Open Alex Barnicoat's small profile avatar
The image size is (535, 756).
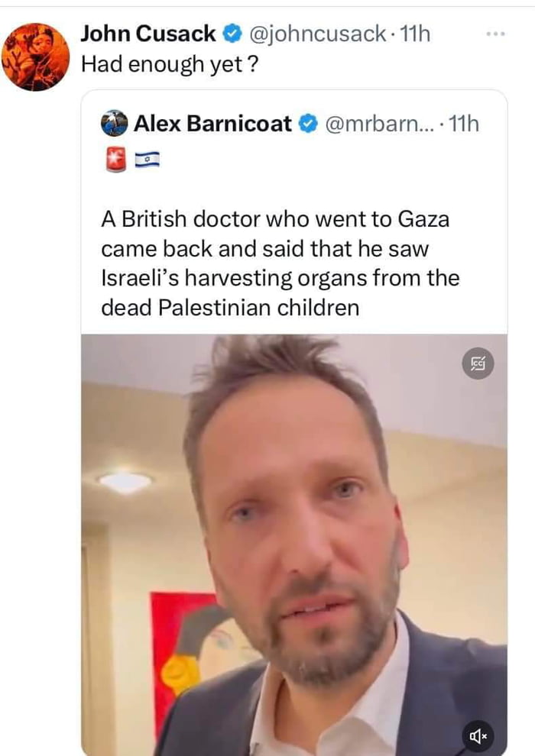click(x=115, y=123)
